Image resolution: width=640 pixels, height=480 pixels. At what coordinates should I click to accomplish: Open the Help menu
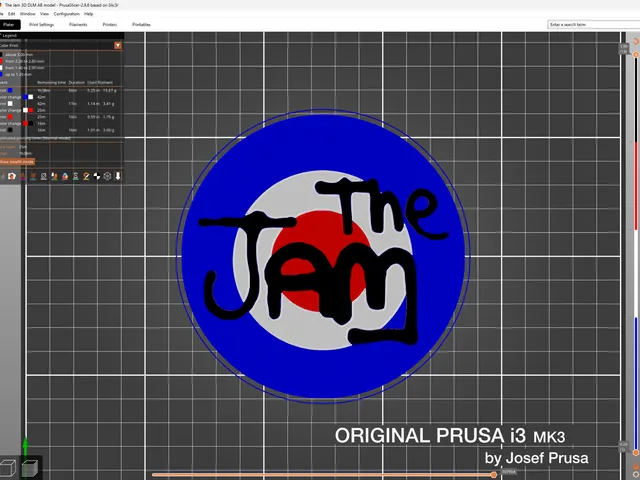click(x=89, y=14)
